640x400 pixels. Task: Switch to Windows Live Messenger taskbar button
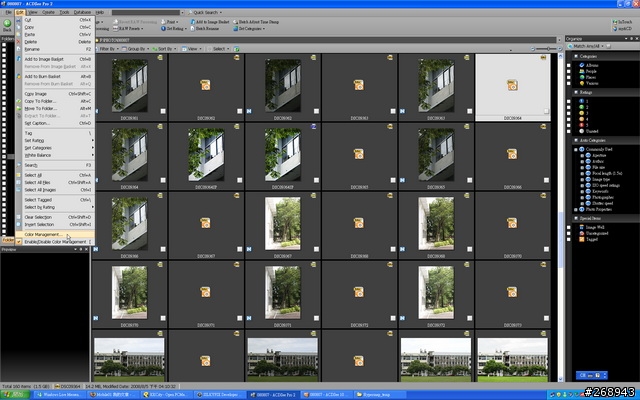tap(60, 395)
